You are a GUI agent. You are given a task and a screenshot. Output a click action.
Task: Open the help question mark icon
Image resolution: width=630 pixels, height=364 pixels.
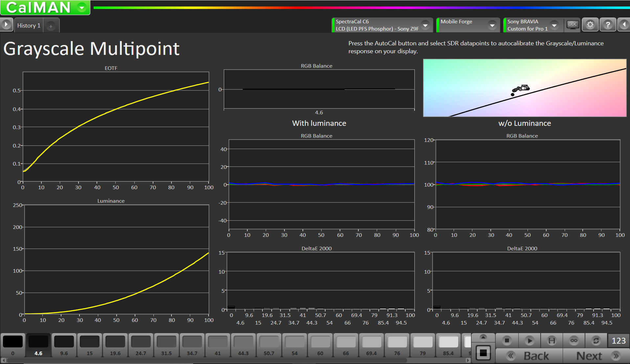[x=608, y=25]
